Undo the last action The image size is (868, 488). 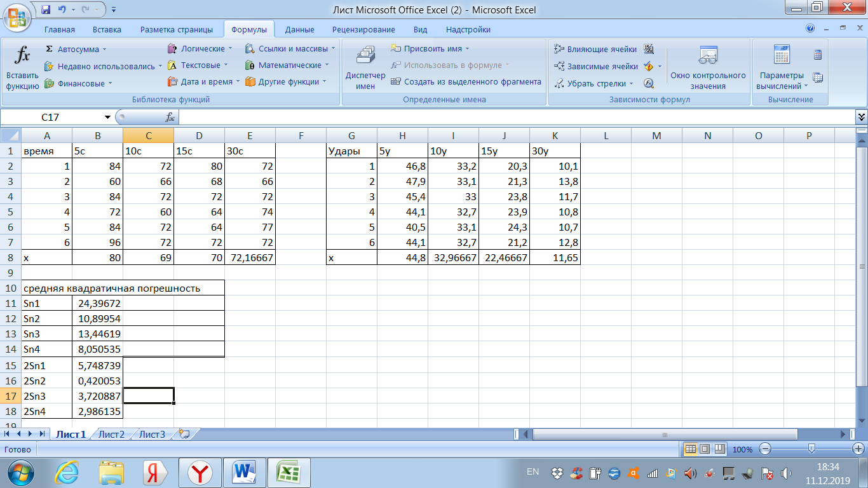click(62, 10)
